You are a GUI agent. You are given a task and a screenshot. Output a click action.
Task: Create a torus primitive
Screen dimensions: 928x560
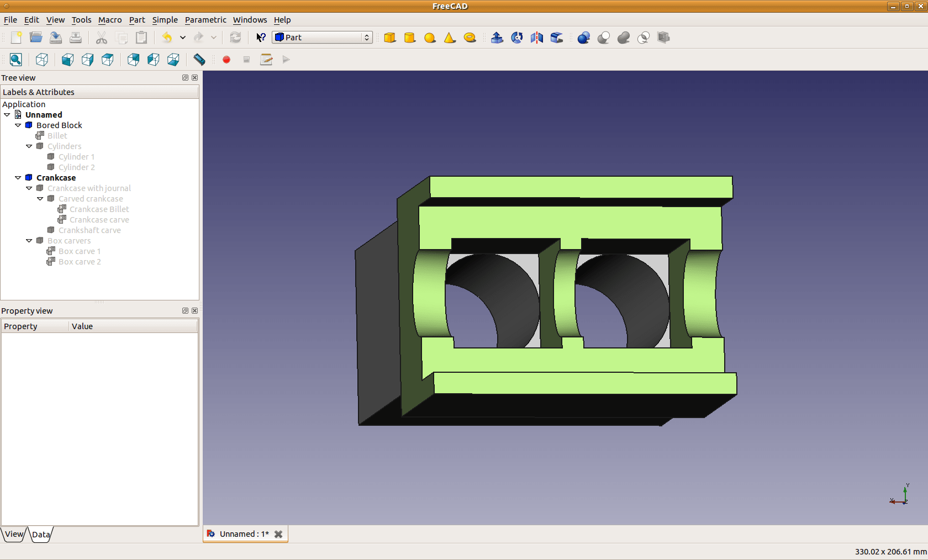pos(470,38)
